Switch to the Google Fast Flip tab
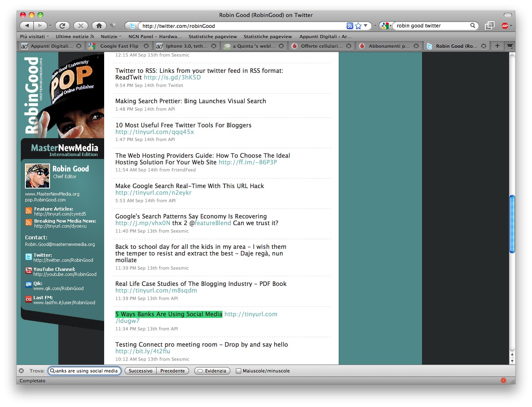 pyautogui.click(x=119, y=46)
